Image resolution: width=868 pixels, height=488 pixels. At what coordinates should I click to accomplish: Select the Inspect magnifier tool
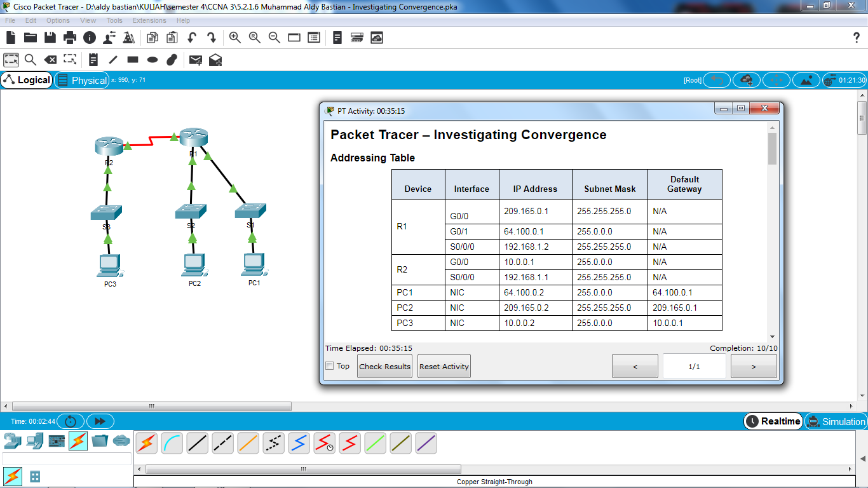pos(31,59)
